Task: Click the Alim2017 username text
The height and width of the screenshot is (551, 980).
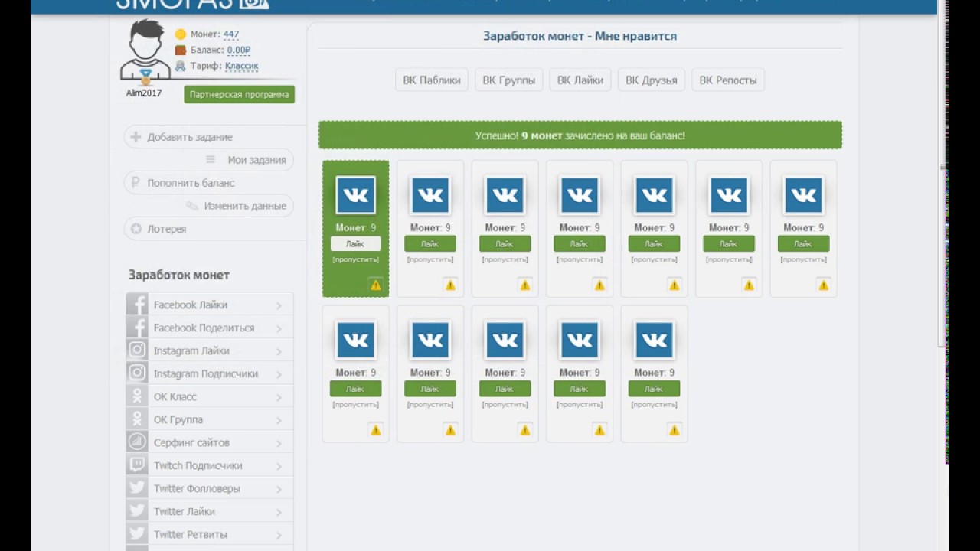Action: pos(144,93)
